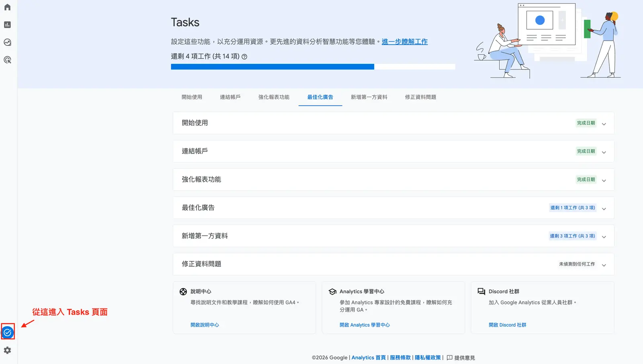
Task: Click the 未偵測到任何工作 status text
Action: pos(577,264)
